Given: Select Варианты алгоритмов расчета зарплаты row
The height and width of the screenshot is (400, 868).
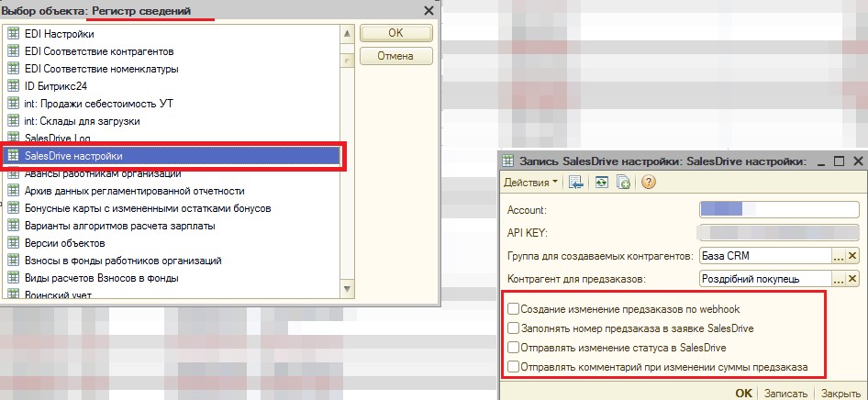Looking at the screenshot, I should pyautogui.click(x=171, y=226).
